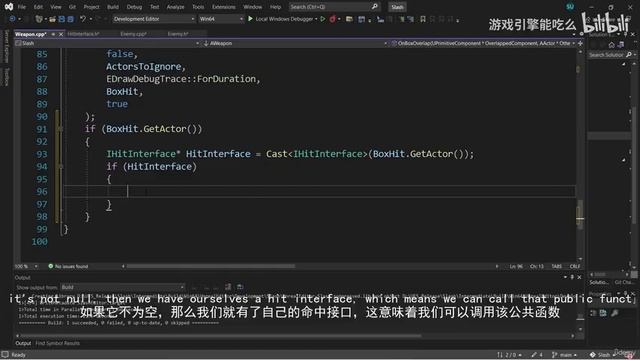Viewport: 640px width, 360px height.
Task: Click the Server Explorer side tab
Action: (6, 46)
